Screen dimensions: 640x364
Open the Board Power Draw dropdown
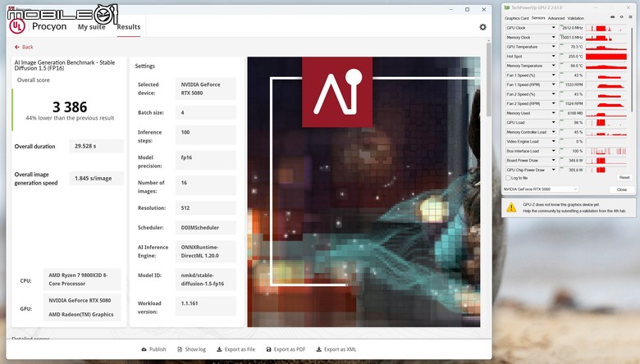point(554,160)
